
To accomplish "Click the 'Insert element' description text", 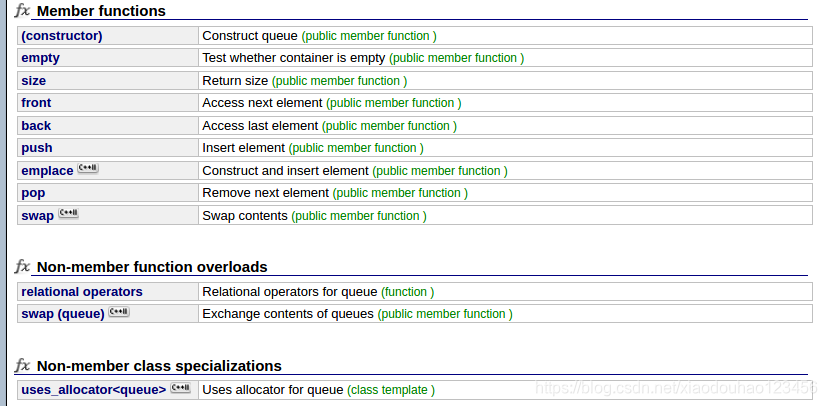I will pos(244,148).
